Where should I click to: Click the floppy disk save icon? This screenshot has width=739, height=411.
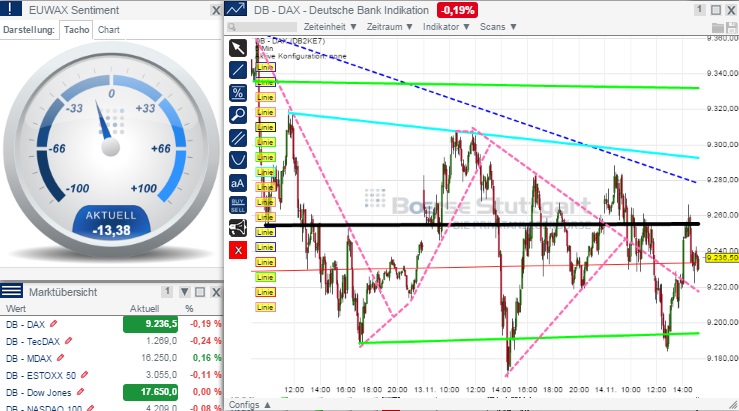click(731, 27)
